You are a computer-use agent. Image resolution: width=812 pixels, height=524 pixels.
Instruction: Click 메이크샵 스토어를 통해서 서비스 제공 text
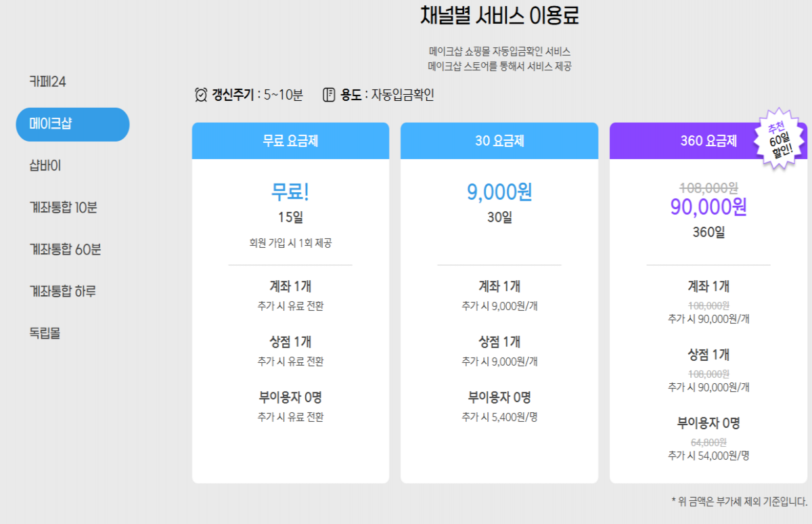coord(499,66)
